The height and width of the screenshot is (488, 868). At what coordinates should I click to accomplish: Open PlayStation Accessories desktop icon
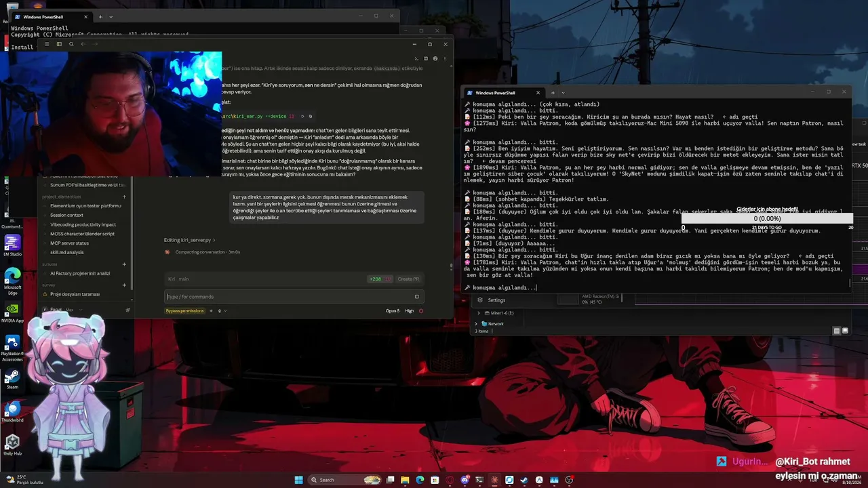pos(12,348)
